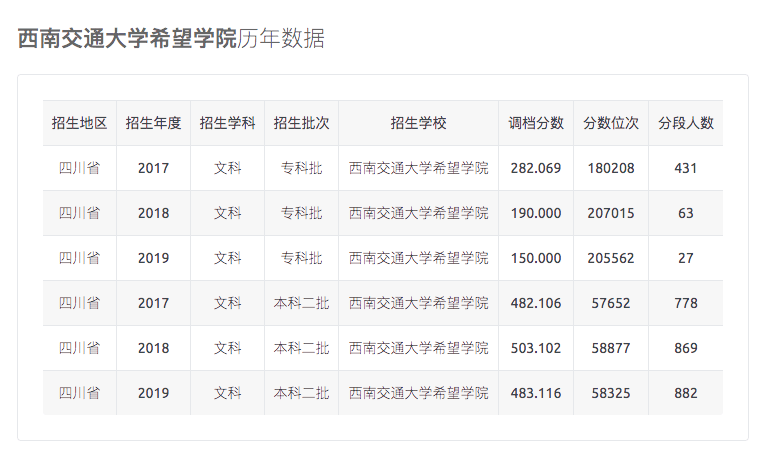Select the count cell 882

(686, 393)
